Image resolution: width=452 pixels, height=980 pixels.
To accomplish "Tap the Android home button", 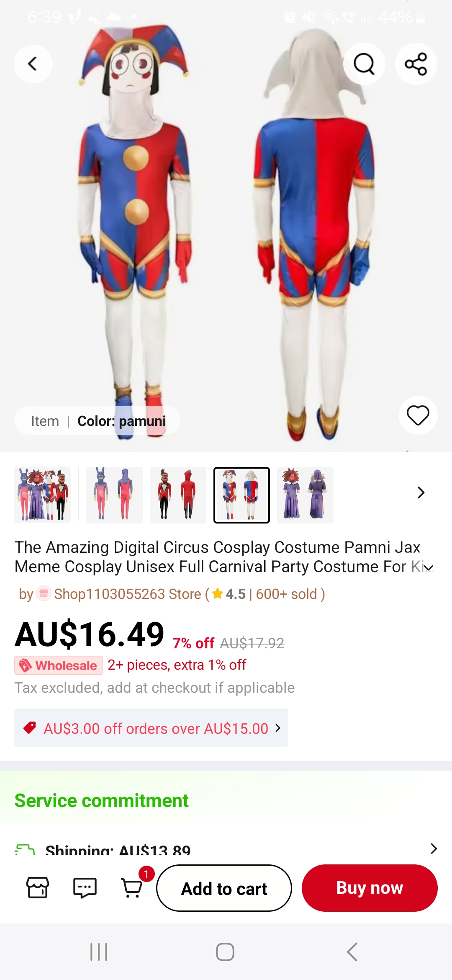I will tap(225, 952).
